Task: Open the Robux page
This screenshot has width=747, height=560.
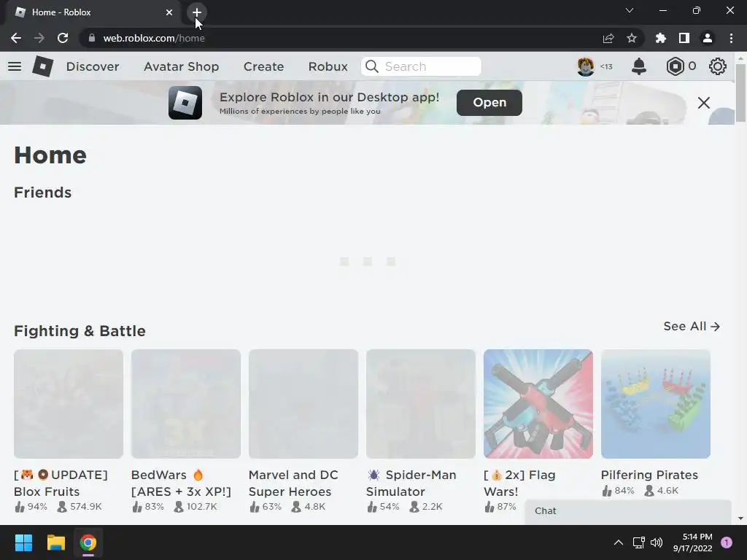Action: (x=328, y=66)
